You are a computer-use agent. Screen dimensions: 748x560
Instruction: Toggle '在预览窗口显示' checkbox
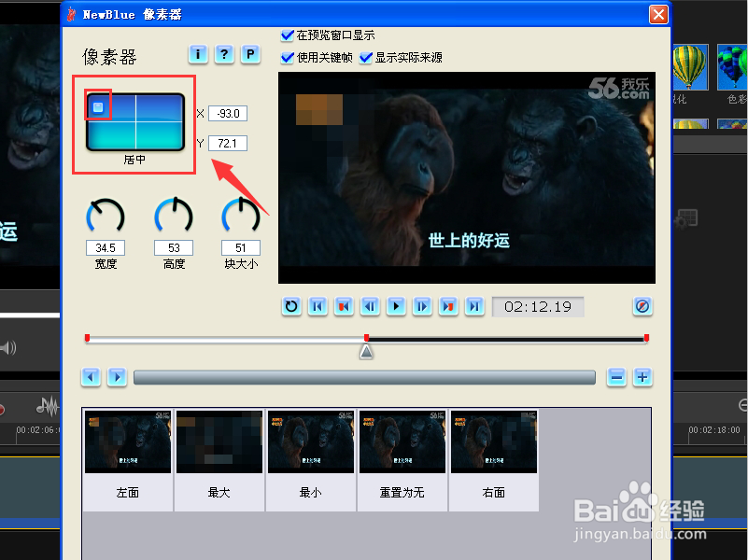[x=288, y=35]
